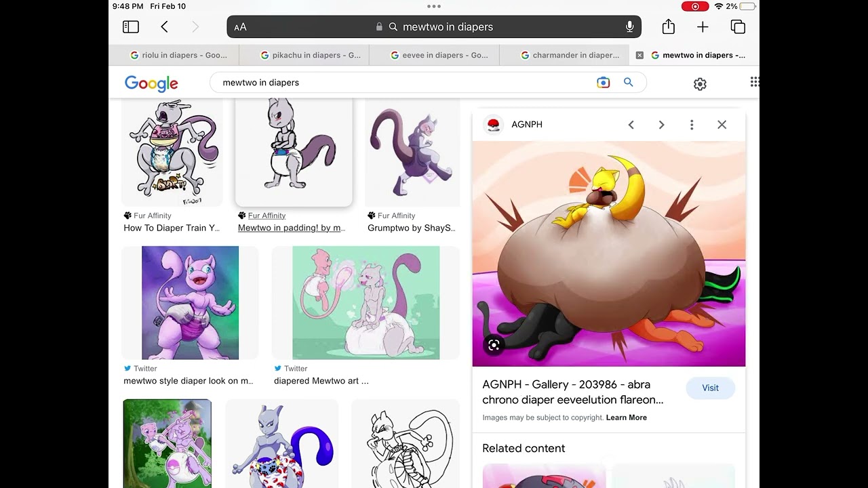Click the Safari address bar
The image size is (868, 488).
click(x=434, y=27)
